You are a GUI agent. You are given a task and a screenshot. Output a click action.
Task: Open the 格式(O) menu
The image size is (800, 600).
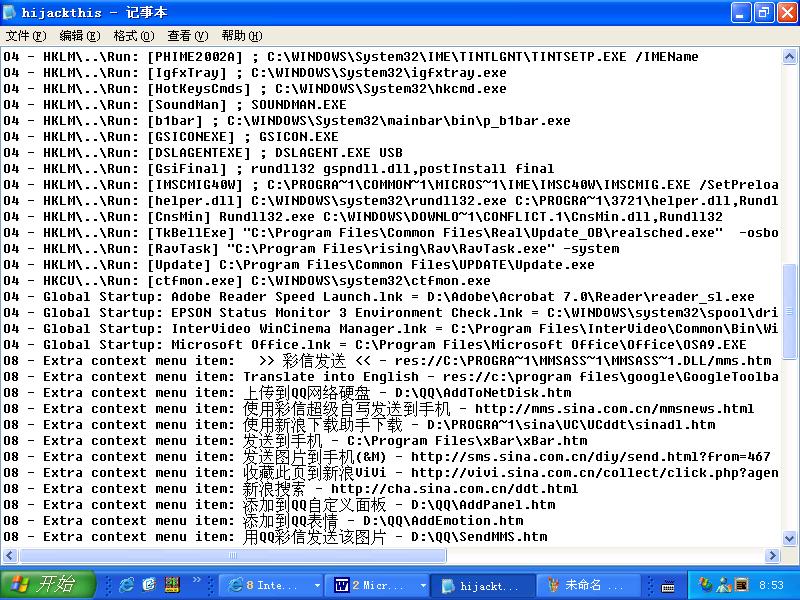click(x=134, y=36)
